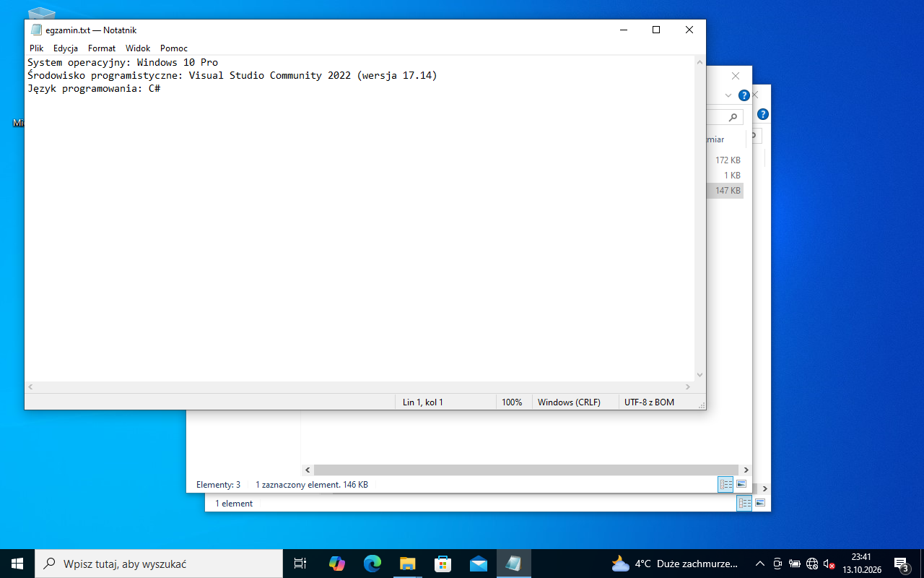Open the Widok menu

click(x=138, y=48)
